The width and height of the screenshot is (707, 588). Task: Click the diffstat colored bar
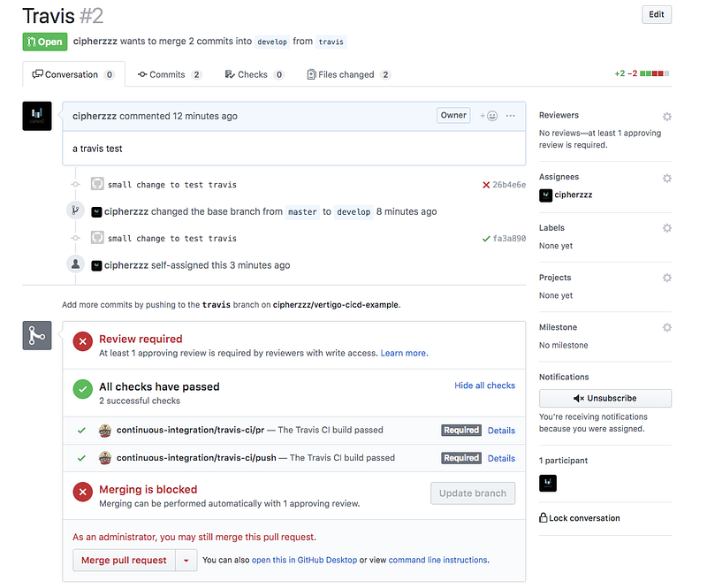655,73
